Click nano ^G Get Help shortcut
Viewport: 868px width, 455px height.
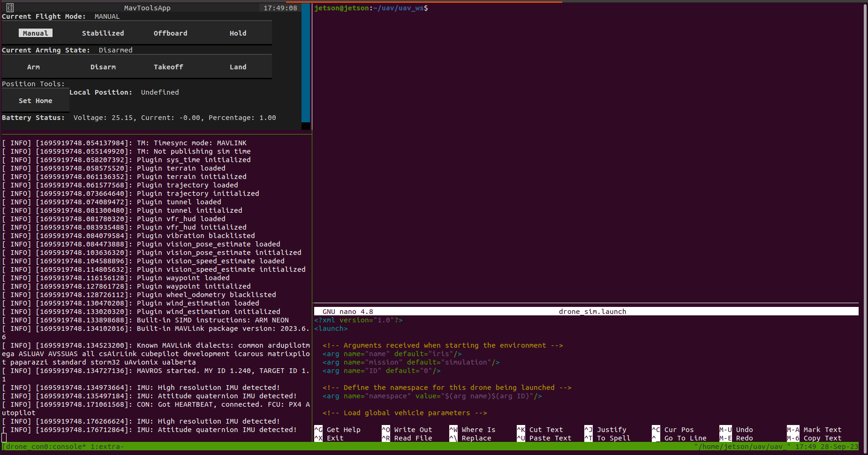click(x=338, y=430)
